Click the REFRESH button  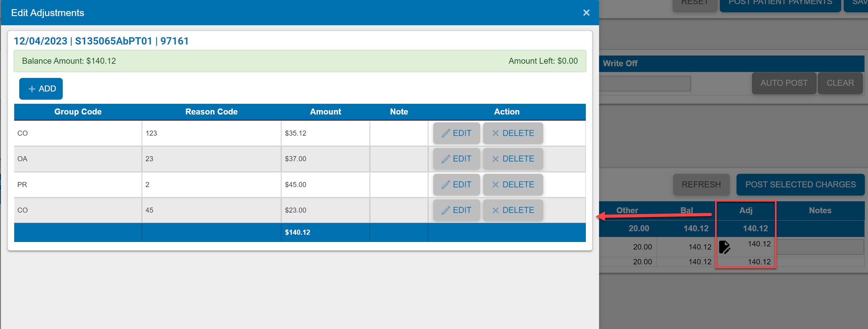[701, 185]
